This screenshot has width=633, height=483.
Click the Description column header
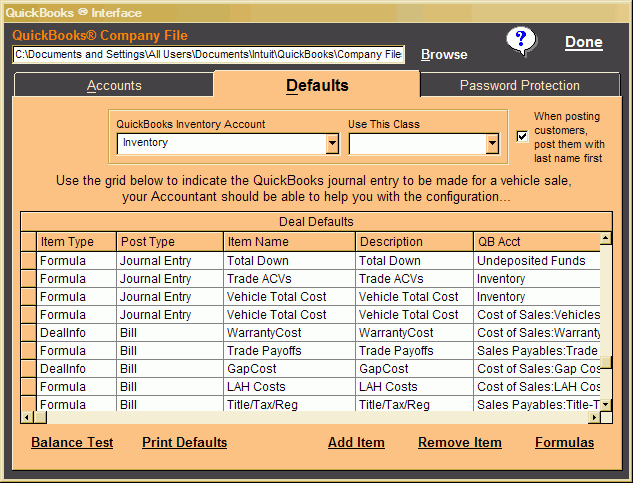pyautogui.click(x=414, y=242)
